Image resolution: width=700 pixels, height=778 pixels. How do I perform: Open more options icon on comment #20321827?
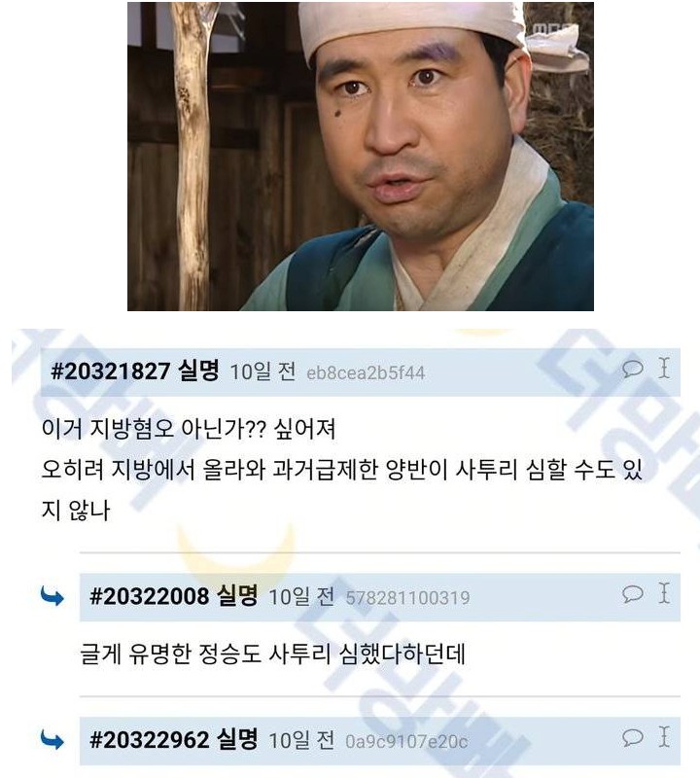(x=664, y=369)
